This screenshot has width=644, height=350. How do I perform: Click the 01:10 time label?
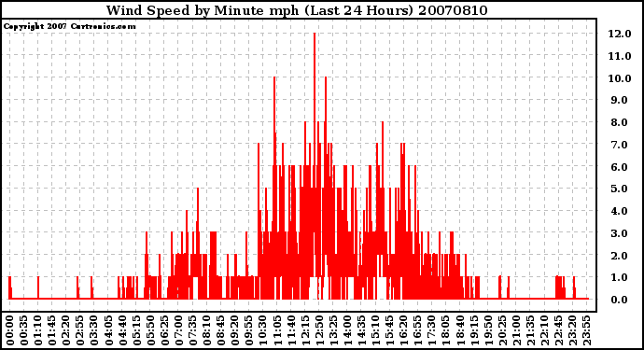click(x=38, y=330)
